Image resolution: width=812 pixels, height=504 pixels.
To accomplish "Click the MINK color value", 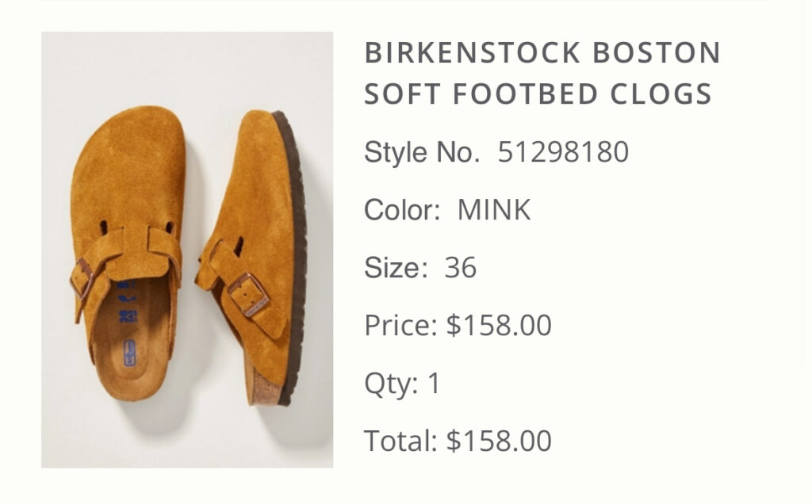I will coord(494,211).
